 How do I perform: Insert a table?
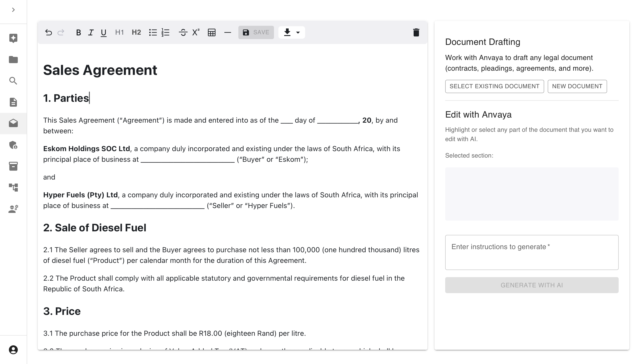[x=211, y=32]
